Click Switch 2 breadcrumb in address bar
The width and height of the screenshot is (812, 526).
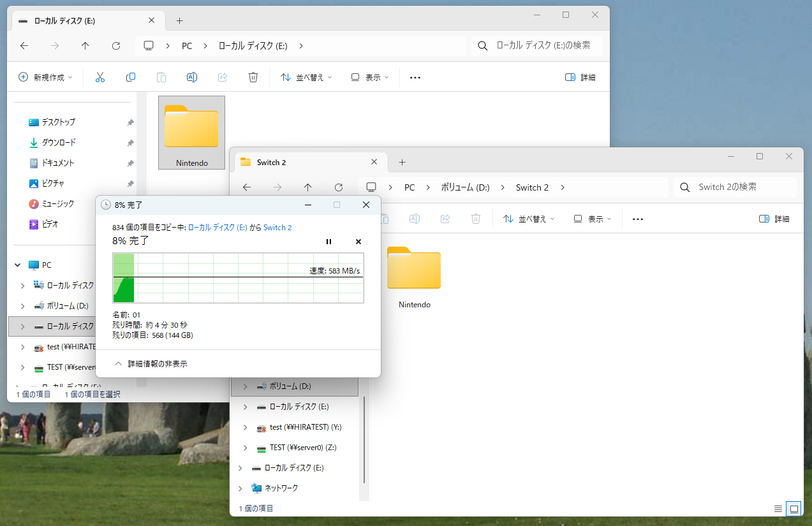click(x=532, y=187)
